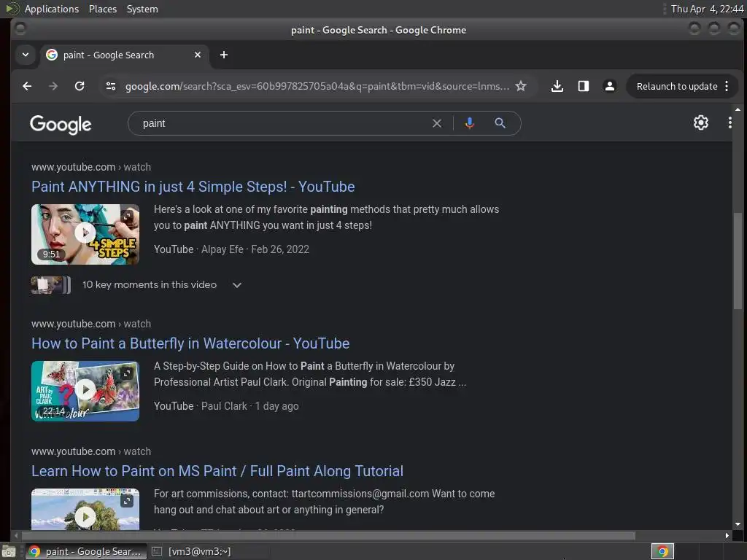Open Chrome downloads icon
Viewport: 747px width, 560px height.
tap(557, 86)
